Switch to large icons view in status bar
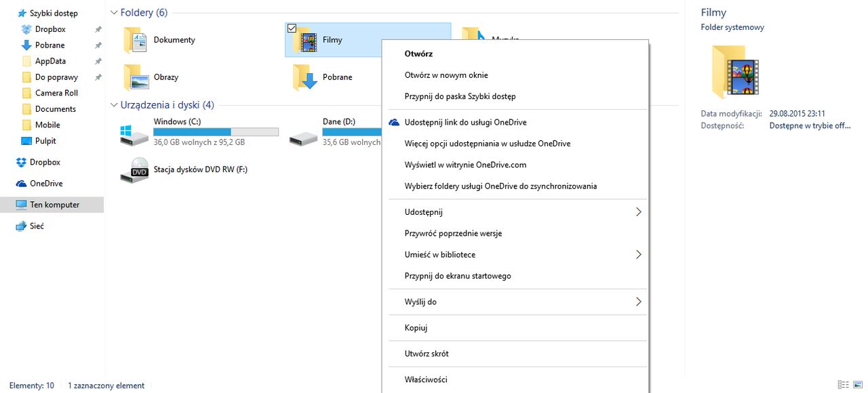Viewport: 868px width, 393px height. point(857,385)
